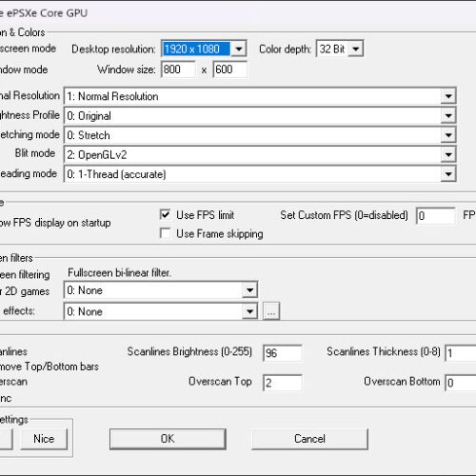Click the Overscan Top field
This screenshot has height=476, width=476.
pos(282,383)
